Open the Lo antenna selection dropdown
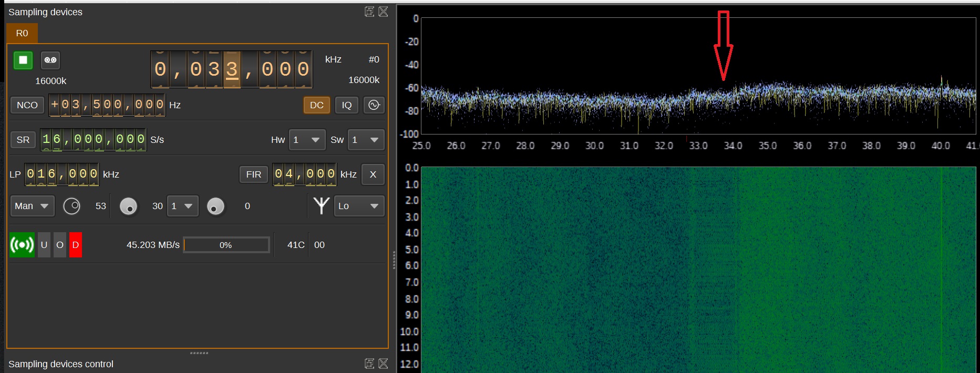Image resolution: width=980 pixels, height=373 pixels. tap(359, 206)
